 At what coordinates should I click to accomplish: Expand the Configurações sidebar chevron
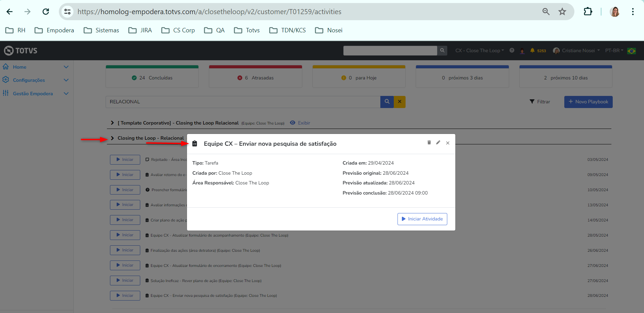tap(66, 80)
